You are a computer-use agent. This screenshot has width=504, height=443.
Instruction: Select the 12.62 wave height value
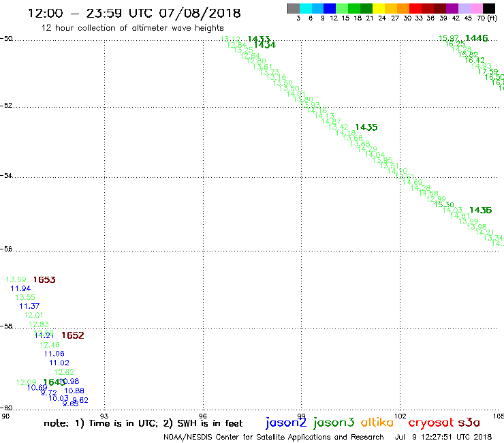click(x=64, y=372)
